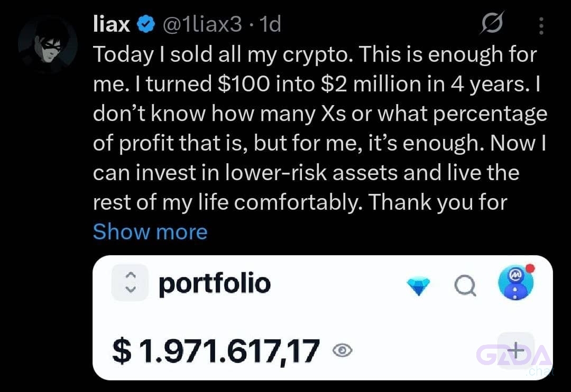Open the portfolio switcher up-down chevrons
Viewport: 571px width, 392px height.
tap(130, 283)
